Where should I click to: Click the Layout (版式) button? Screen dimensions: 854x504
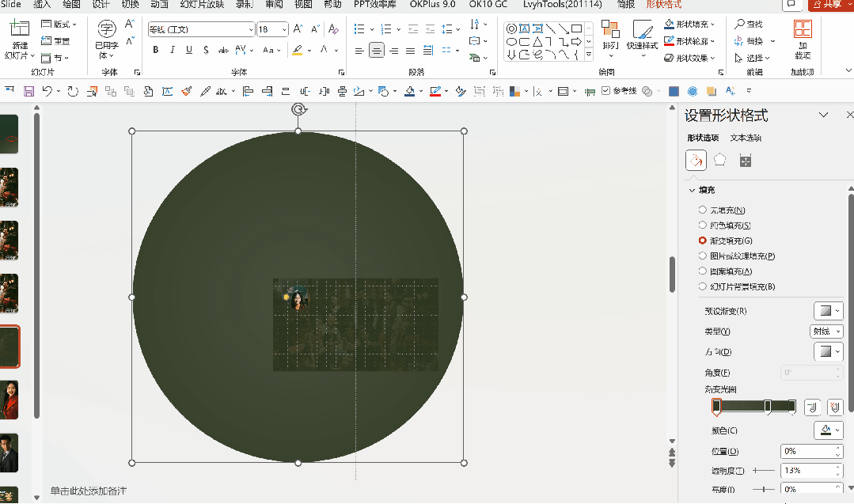pos(59,24)
